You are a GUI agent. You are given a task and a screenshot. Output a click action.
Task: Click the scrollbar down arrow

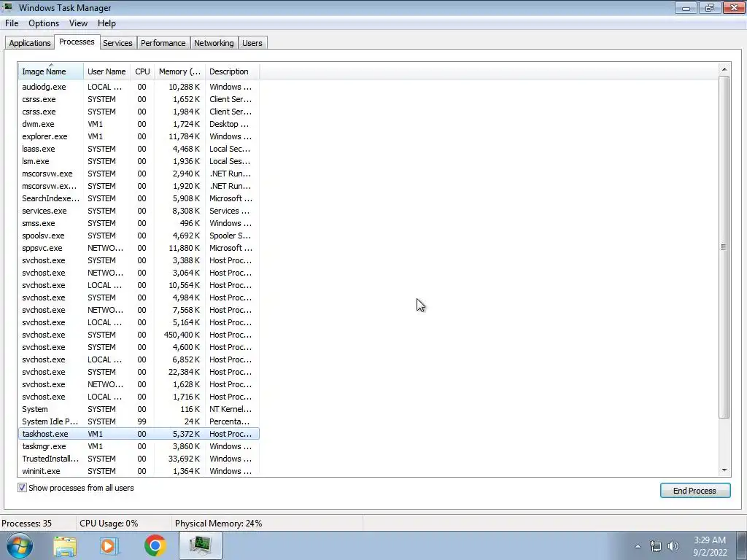tap(724, 470)
